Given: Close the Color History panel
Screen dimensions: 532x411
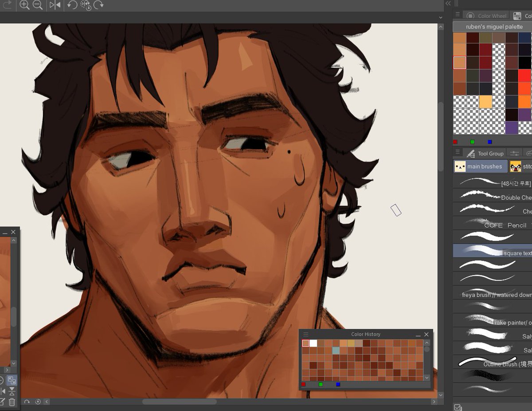Looking at the screenshot, I should click(426, 334).
